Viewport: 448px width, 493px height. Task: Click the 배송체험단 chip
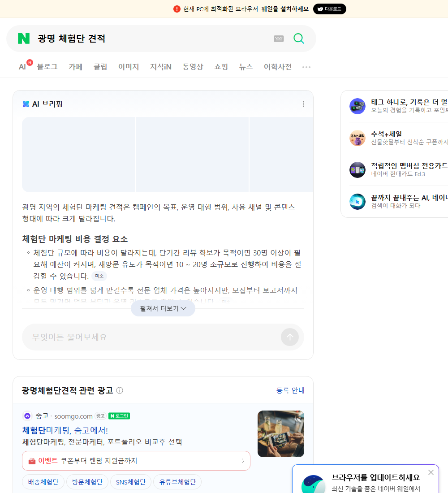tap(43, 482)
